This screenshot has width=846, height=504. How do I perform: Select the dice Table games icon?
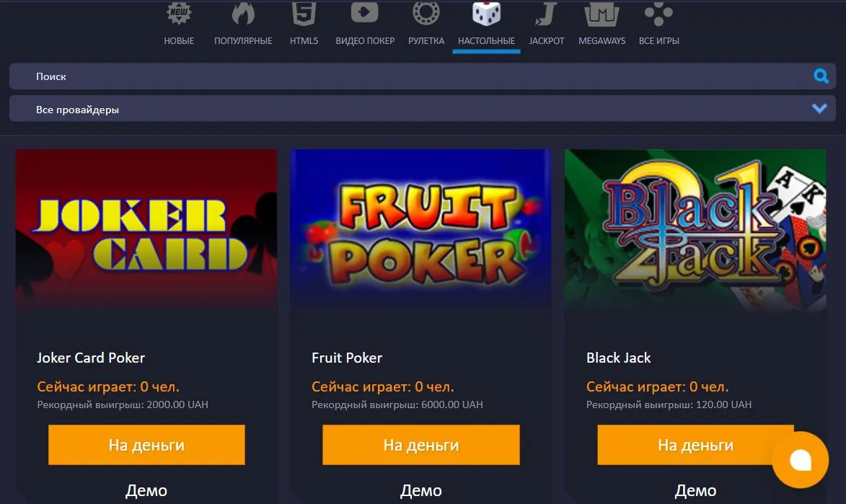coord(486,13)
